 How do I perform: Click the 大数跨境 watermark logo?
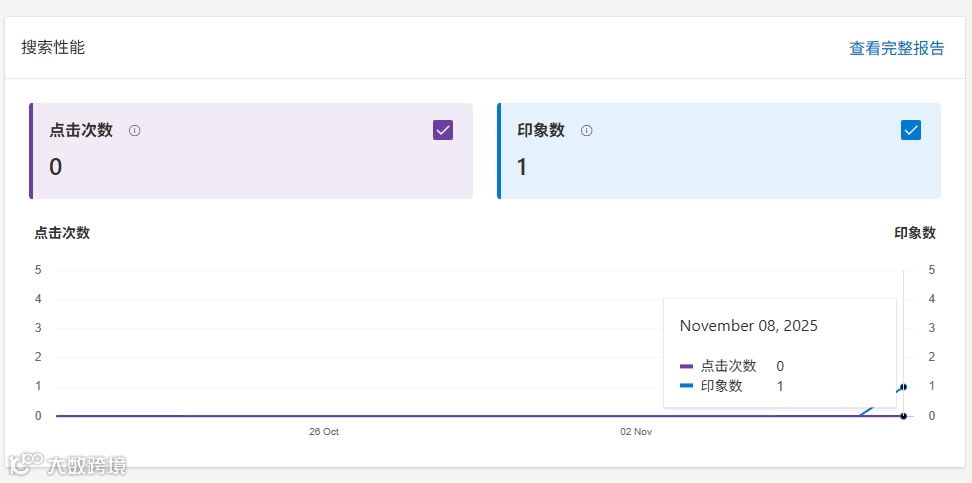(68, 465)
